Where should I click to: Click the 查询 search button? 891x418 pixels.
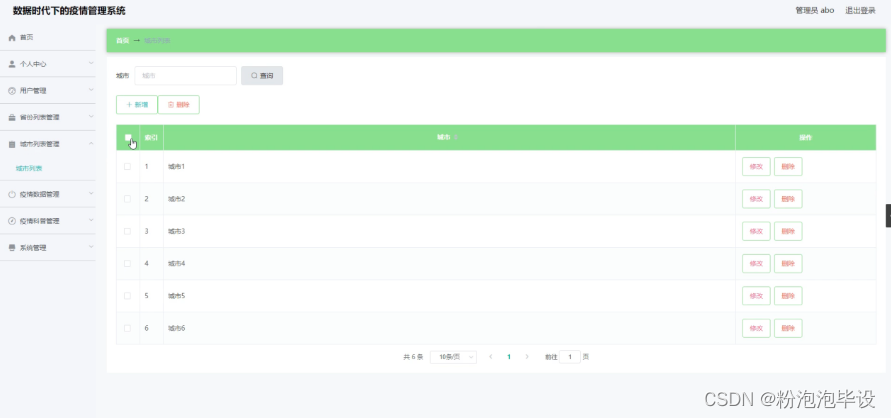coord(262,75)
